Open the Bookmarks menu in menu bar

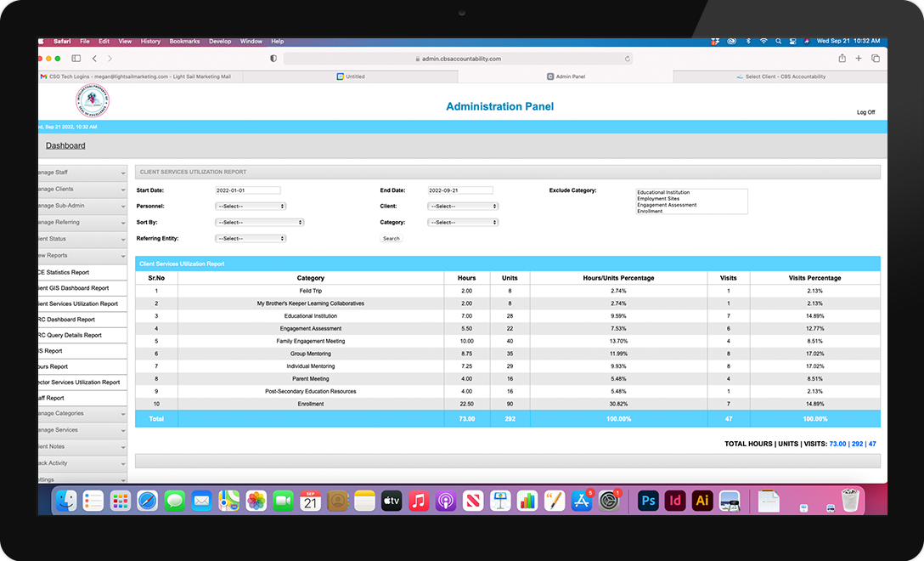coord(184,42)
